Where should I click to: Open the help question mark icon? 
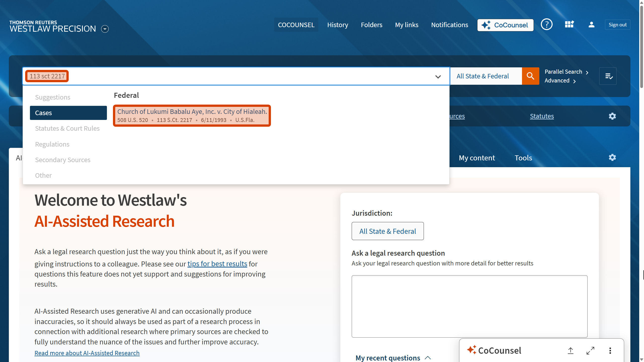pyautogui.click(x=546, y=25)
